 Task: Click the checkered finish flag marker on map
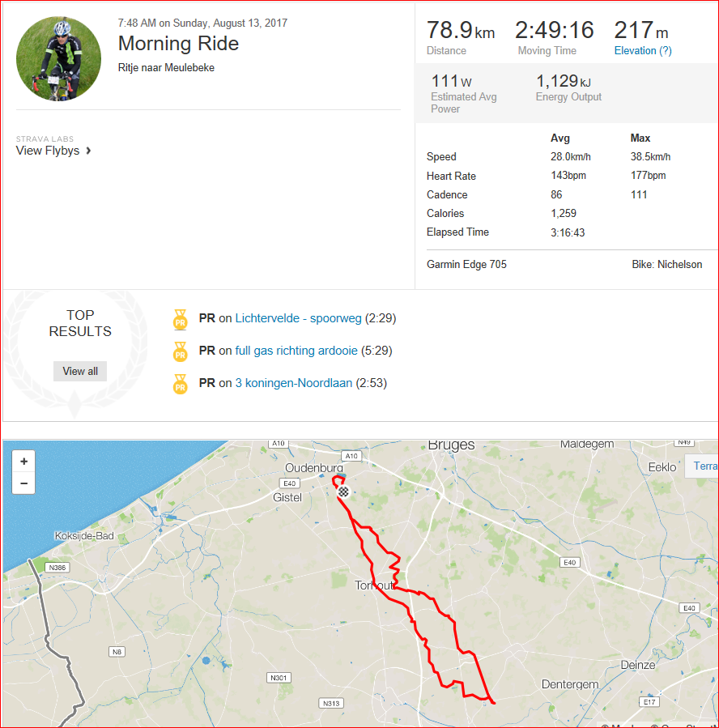tap(343, 492)
